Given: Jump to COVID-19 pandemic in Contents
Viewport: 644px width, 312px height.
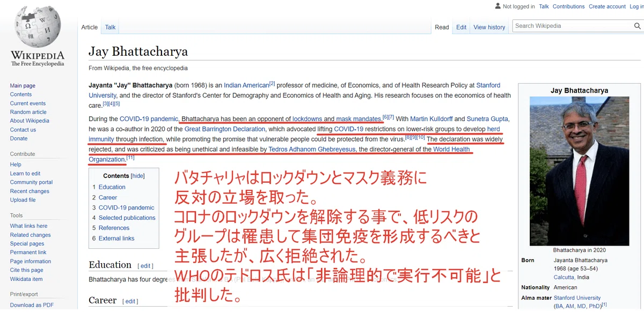Looking at the screenshot, I should (127, 207).
